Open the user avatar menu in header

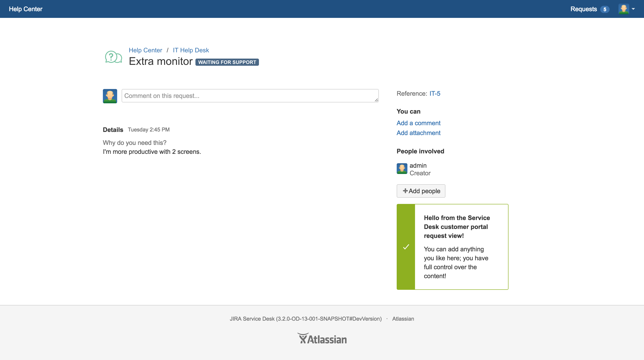tap(623, 9)
